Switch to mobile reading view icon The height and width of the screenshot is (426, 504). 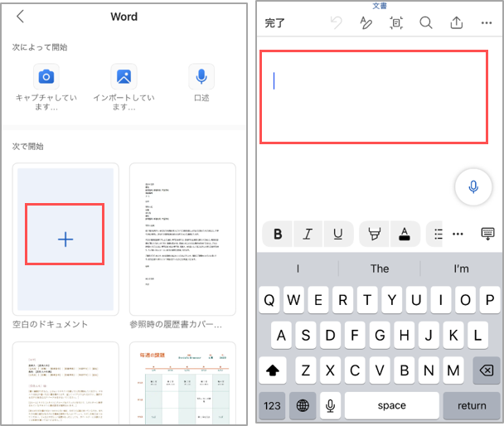click(x=396, y=23)
